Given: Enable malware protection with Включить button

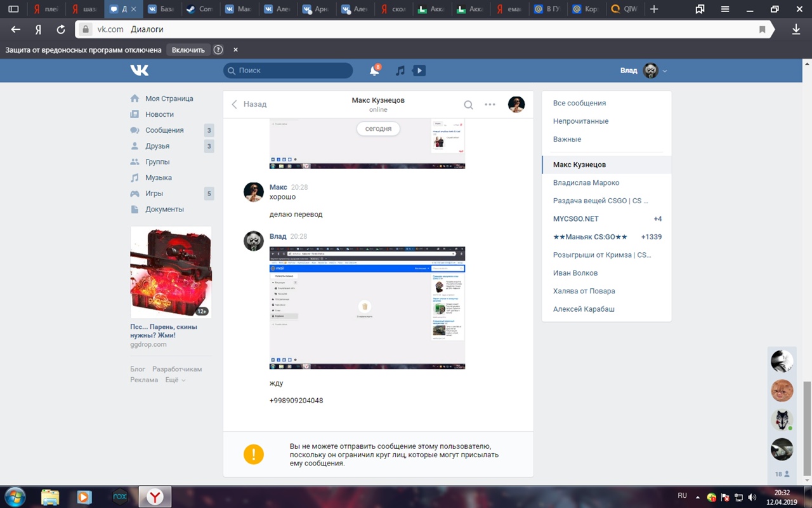Looking at the screenshot, I should [188, 50].
